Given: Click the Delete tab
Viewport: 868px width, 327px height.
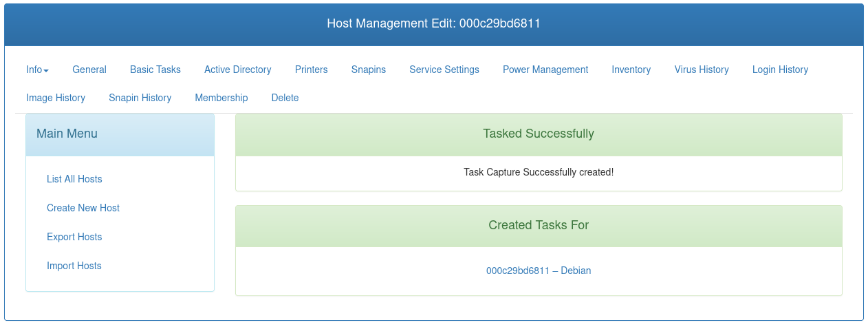Looking at the screenshot, I should tap(285, 98).
